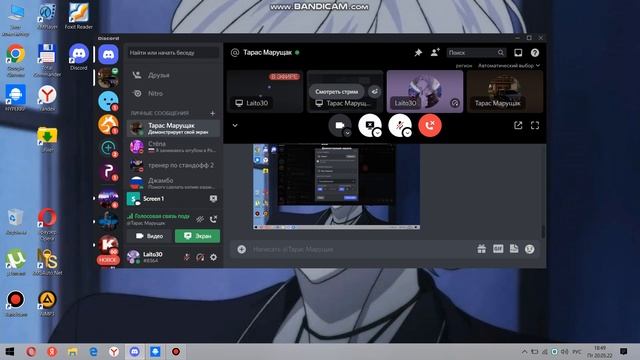Open the Opera desktop shortcut

coord(47,224)
